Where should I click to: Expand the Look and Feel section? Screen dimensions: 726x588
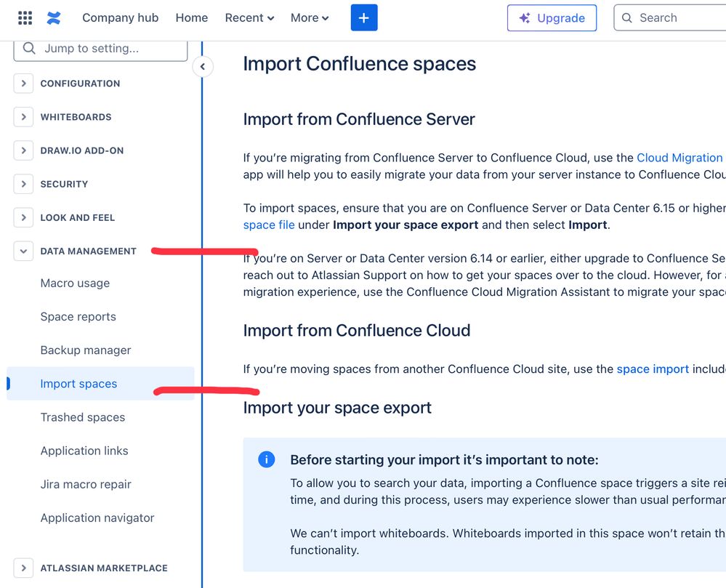(23, 217)
